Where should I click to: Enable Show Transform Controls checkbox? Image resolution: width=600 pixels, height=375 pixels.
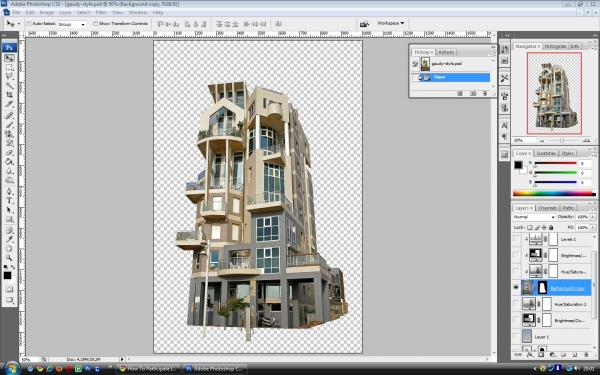pos(95,24)
